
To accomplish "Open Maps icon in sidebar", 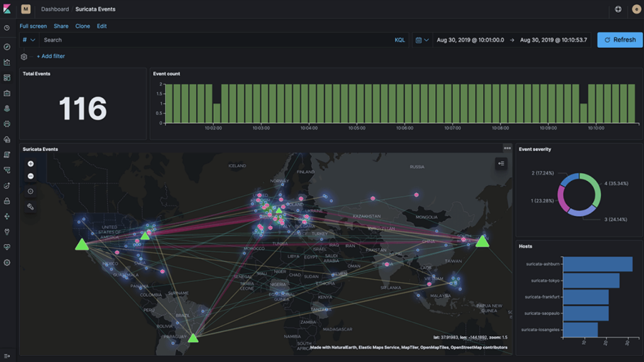I will (7, 108).
